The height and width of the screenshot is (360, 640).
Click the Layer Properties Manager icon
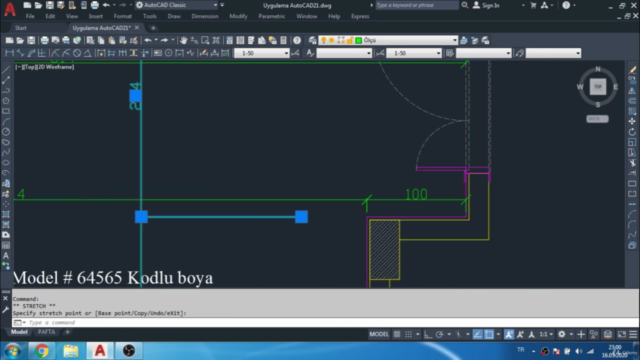[x=313, y=40]
